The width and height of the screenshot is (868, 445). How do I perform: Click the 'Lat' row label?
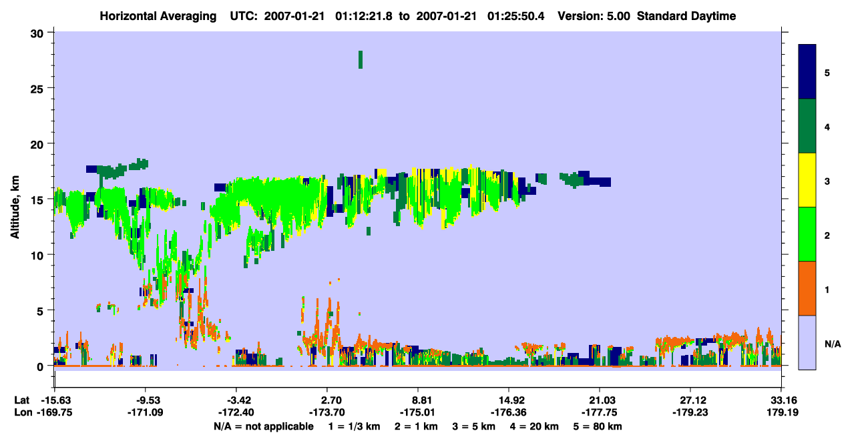(22, 400)
